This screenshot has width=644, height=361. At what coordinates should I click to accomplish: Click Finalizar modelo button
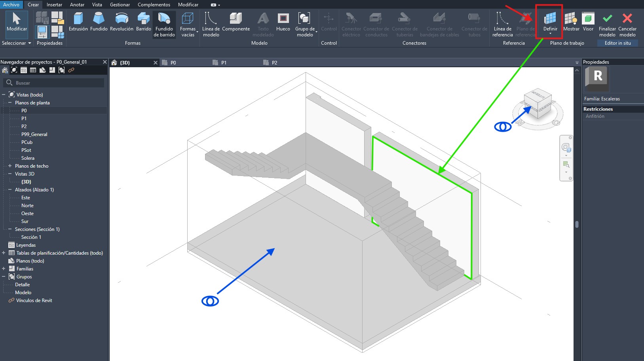point(607,25)
